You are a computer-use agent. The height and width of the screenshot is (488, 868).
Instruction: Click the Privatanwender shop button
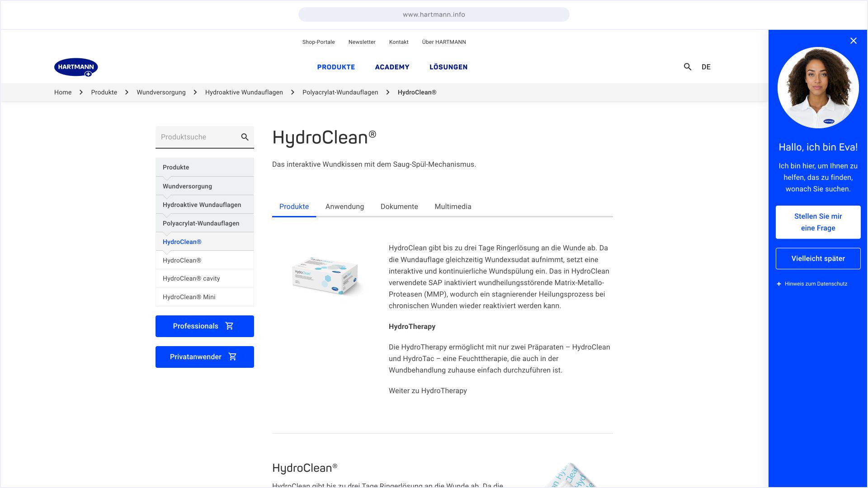(x=204, y=357)
